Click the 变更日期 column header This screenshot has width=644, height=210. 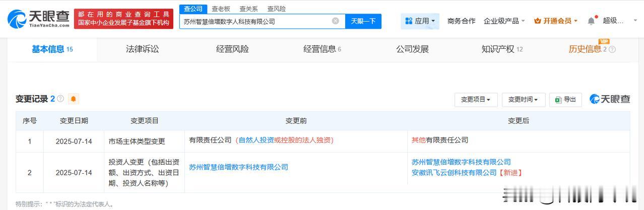click(x=74, y=121)
